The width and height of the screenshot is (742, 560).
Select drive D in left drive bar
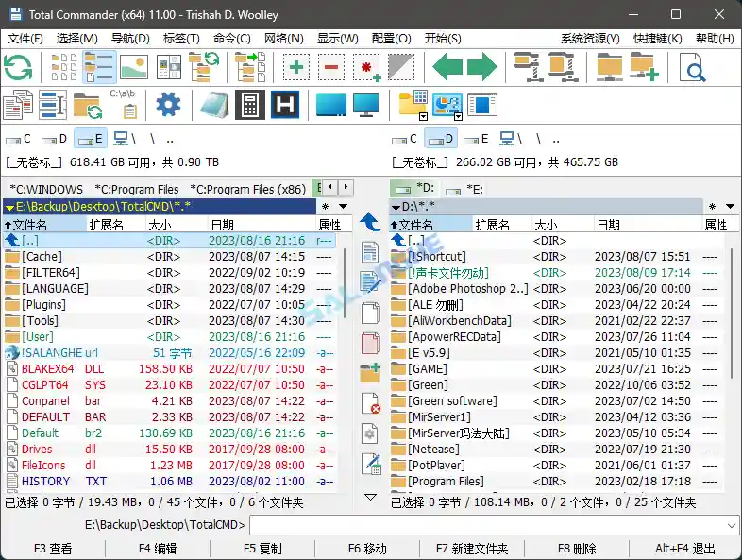point(54,139)
